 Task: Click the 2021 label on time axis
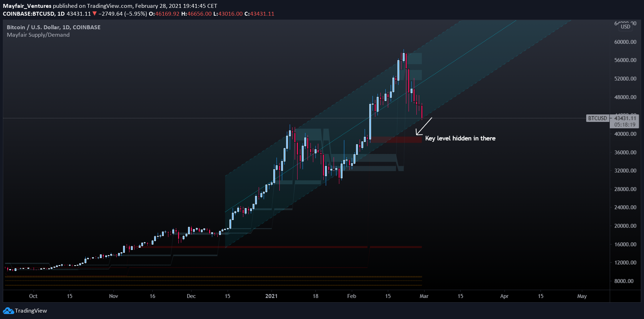click(x=272, y=296)
